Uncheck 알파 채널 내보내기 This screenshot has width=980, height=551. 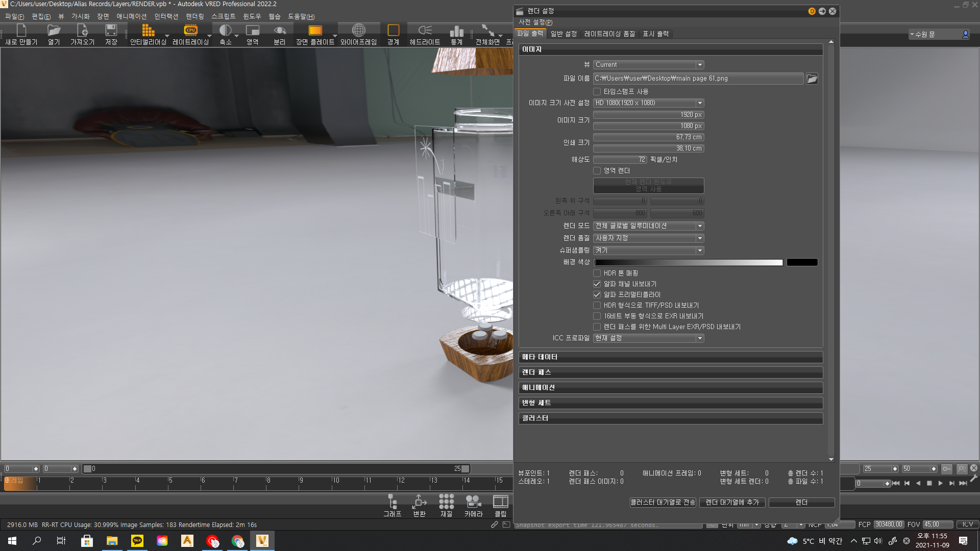click(x=597, y=284)
